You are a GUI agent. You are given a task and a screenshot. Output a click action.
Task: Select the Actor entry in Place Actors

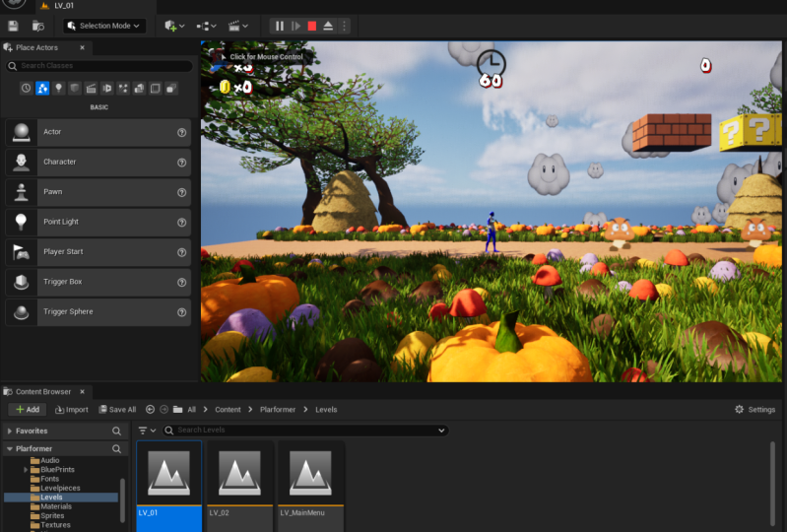[98, 132]
